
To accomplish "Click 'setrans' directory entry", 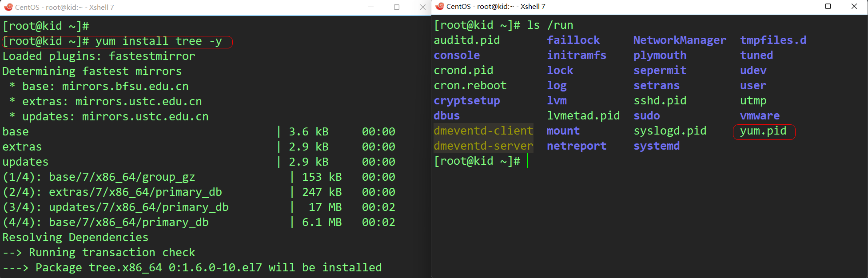I will click(657, 86).
